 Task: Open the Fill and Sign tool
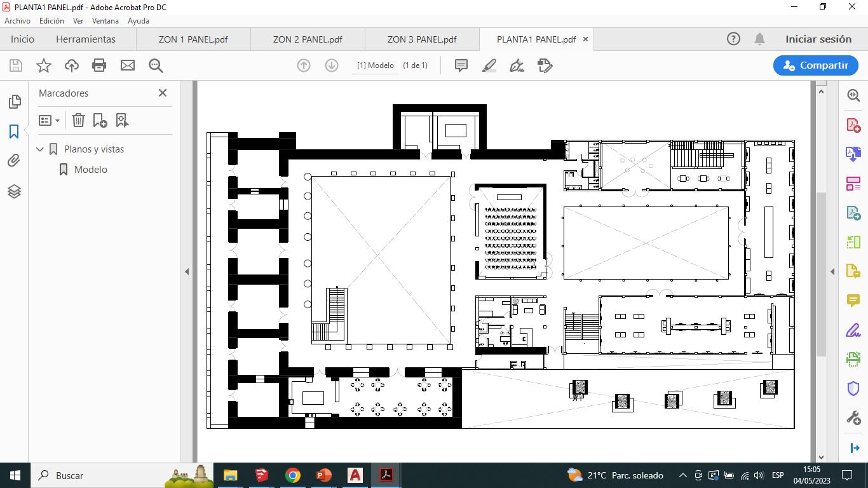tap(853, 330)
